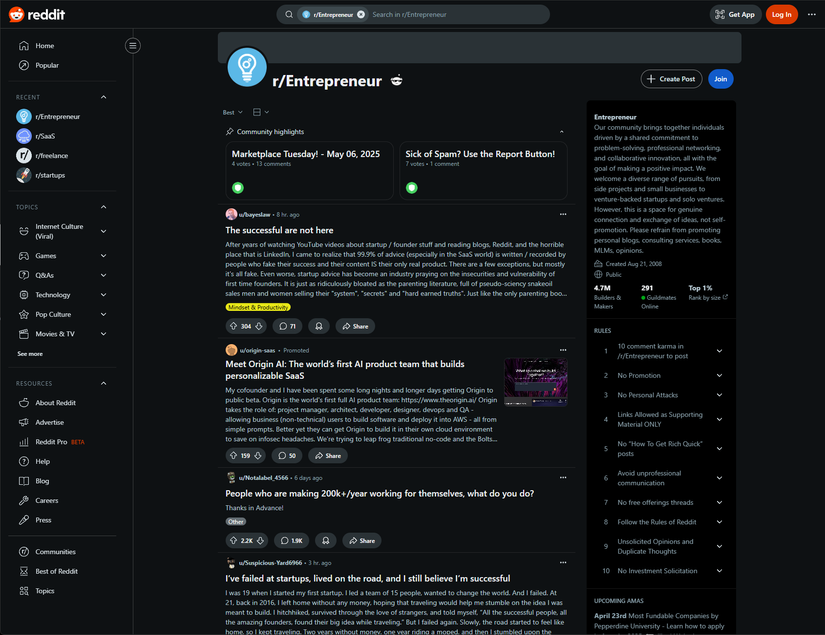This screenshot has height=635, width=825.
Task: Click the Get App button
Action: pyautogui.click(x=735, y=15)
